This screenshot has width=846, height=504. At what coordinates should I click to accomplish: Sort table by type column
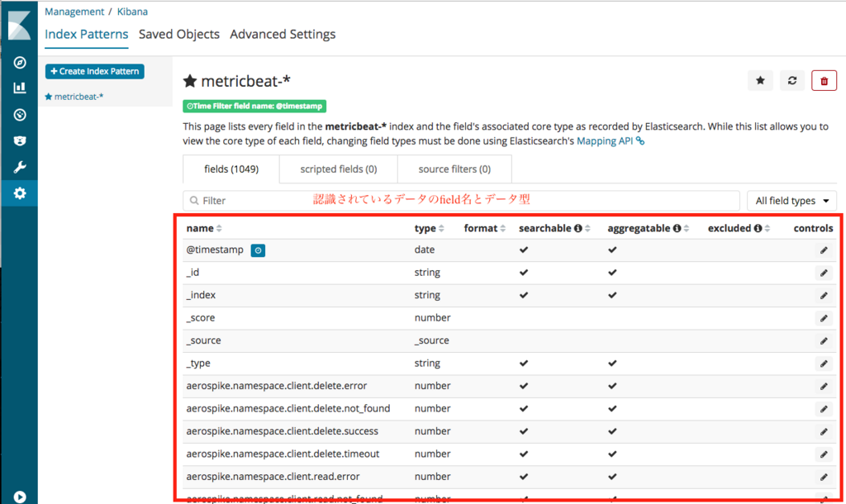coord(429,228)
